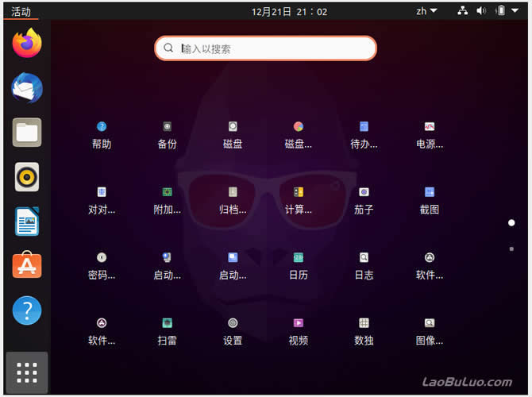532x397 pixels.
Task: Launch the 截图 screenshot app
Action: coord(430,201)
